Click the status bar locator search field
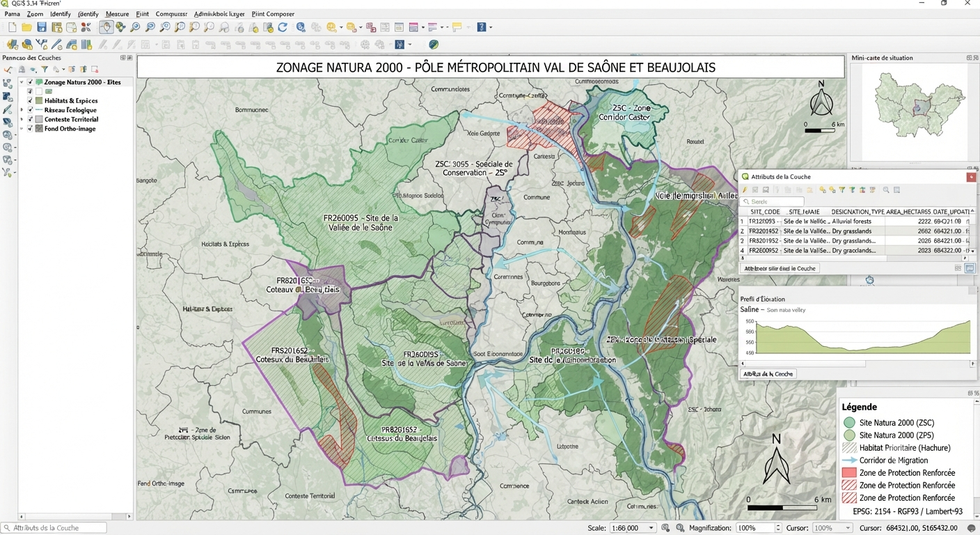Image resolution: width=980 pixels, height=535 pixels. [x=54, y=528]
